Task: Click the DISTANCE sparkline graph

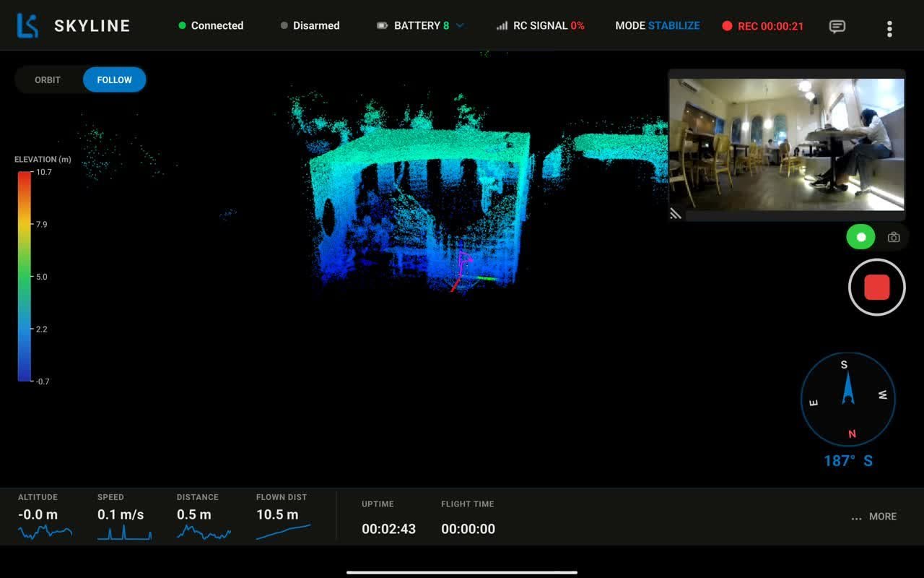Action: (204, 532)
